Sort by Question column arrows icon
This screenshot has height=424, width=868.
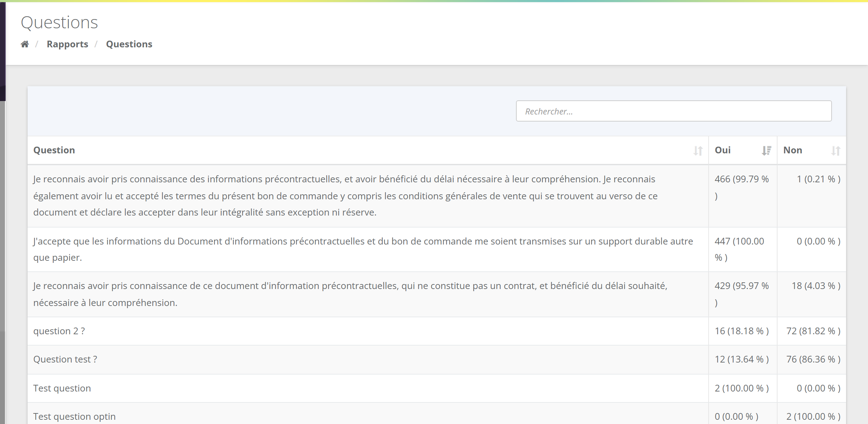click(698, 151)
